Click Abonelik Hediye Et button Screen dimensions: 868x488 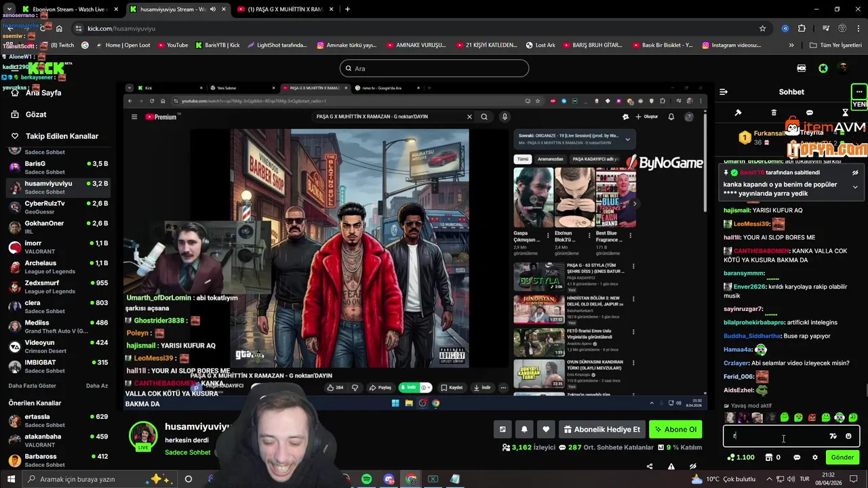601,429
